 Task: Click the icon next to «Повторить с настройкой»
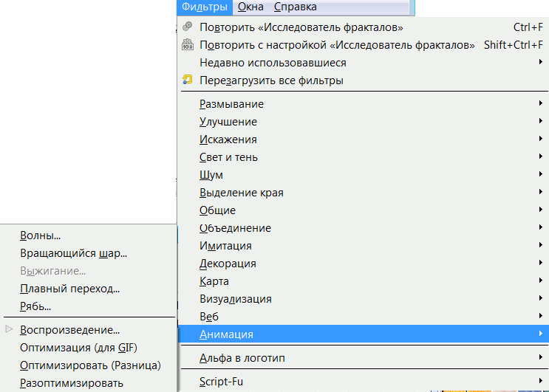[x=187, y=45]
